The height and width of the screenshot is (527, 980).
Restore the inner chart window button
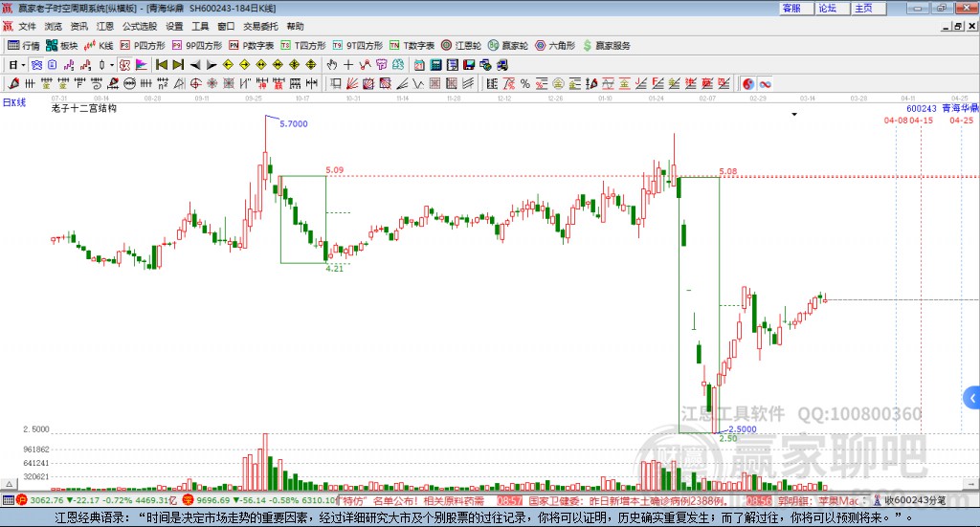click(x=959, y=26)
